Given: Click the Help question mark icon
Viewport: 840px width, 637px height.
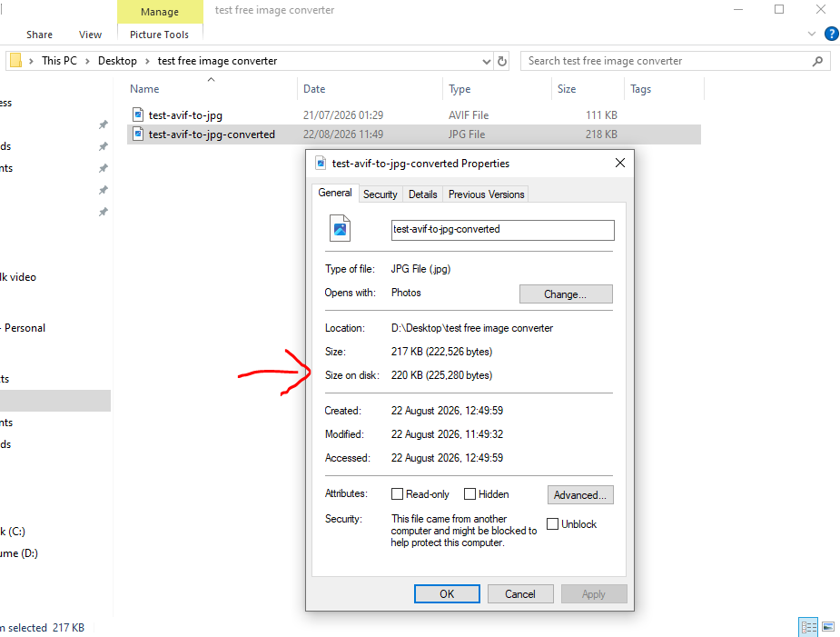Looking at the screenshot, I should (831, 34).
